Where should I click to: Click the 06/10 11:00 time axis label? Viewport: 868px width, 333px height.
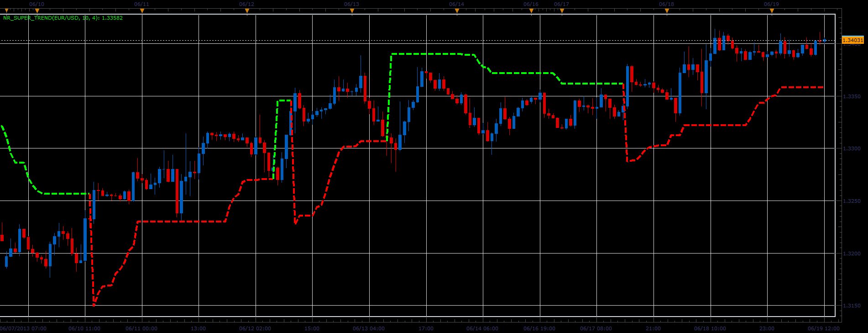pos(84,328)
